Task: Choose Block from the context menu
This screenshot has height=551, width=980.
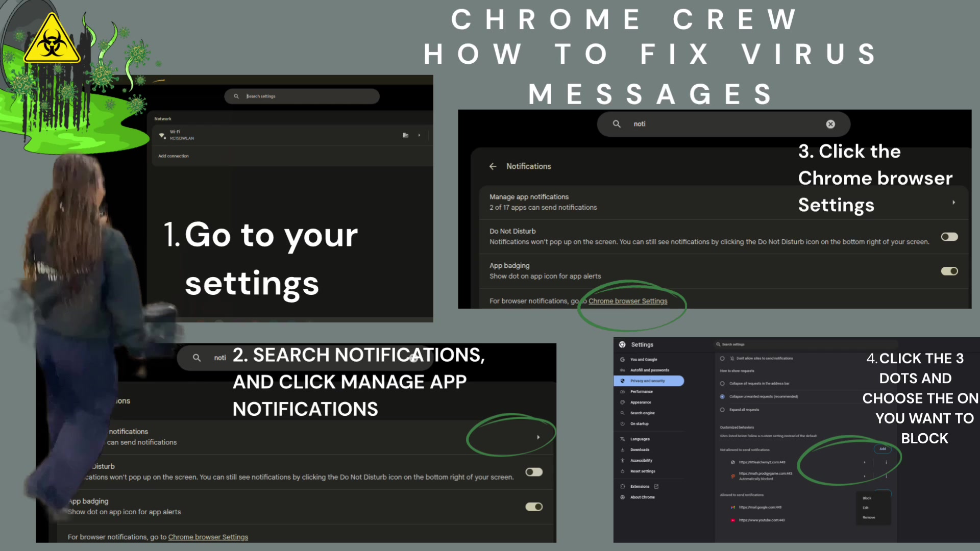Action: click(867, 498)
